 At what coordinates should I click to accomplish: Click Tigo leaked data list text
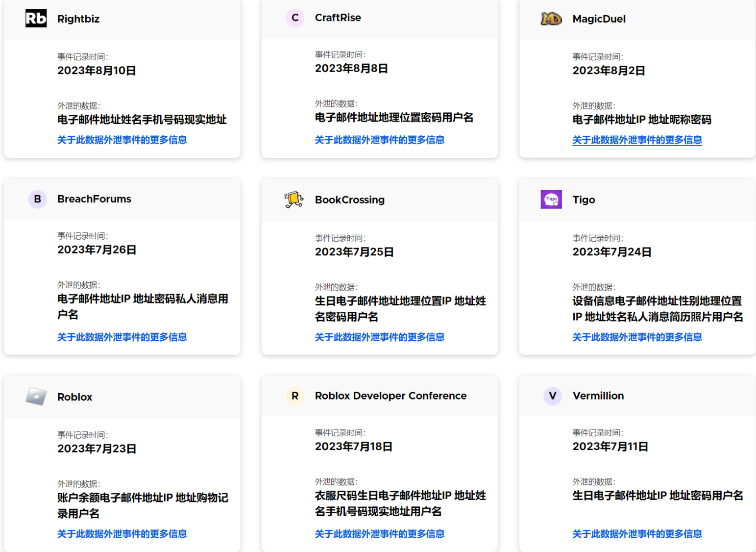pos(658,309)
